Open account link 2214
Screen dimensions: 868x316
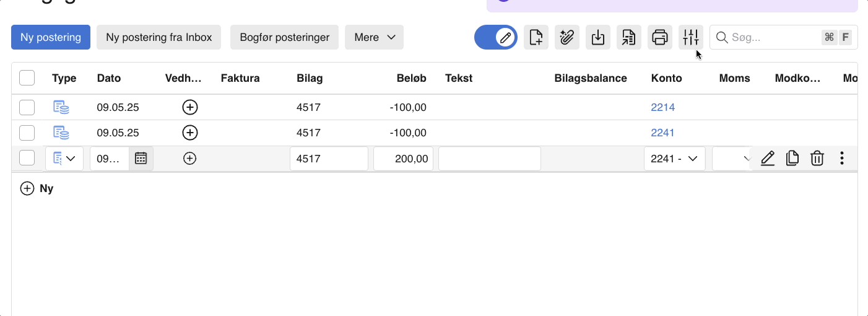pos(662,107)
